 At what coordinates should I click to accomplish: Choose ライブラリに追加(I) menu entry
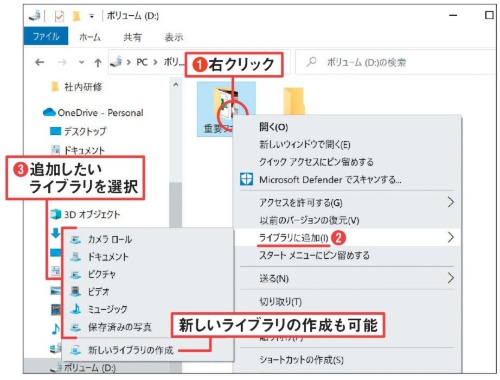(x=294, y=238)
